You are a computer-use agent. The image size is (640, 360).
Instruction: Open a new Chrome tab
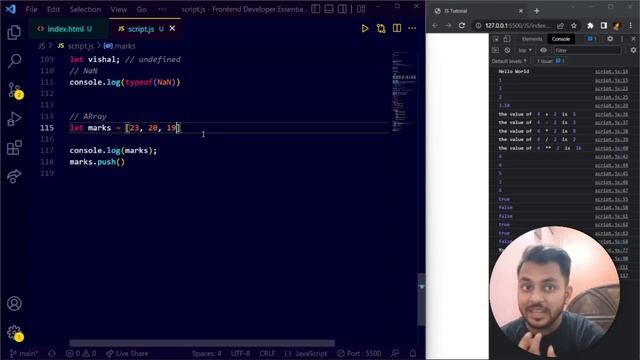(536, 11)
